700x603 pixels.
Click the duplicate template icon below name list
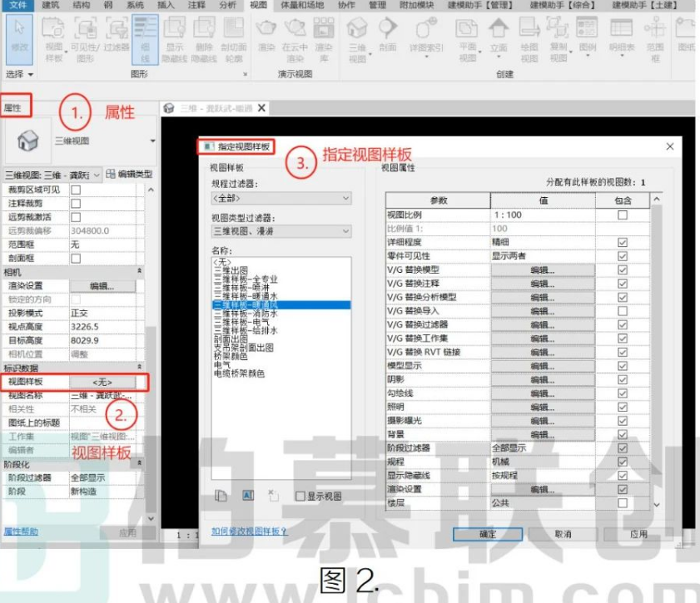point(221,496)
